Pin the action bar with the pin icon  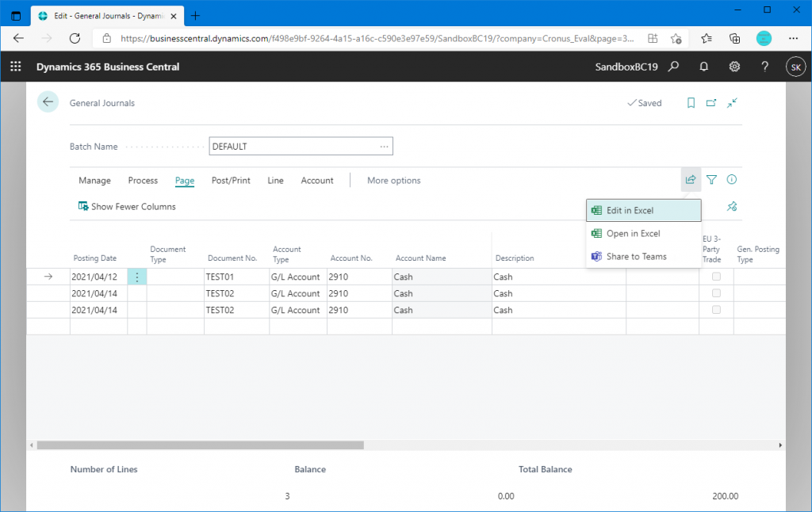732,206
